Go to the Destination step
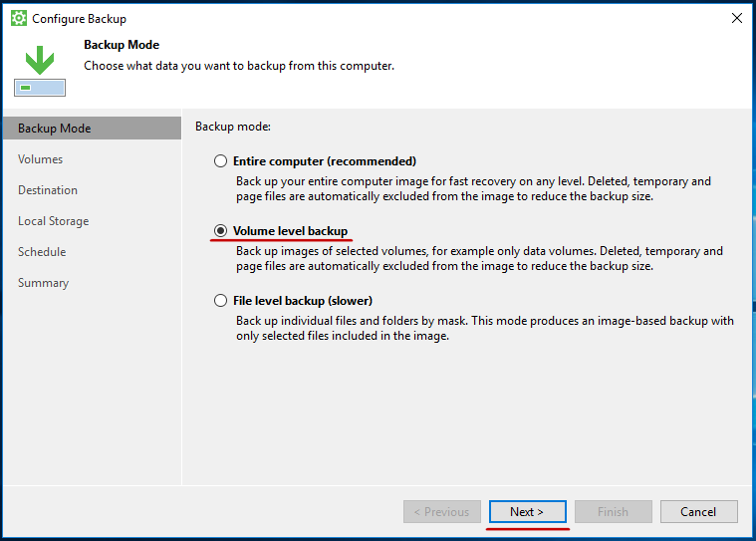This screenshot has height=541, width=756. click(x=48, y=190)
